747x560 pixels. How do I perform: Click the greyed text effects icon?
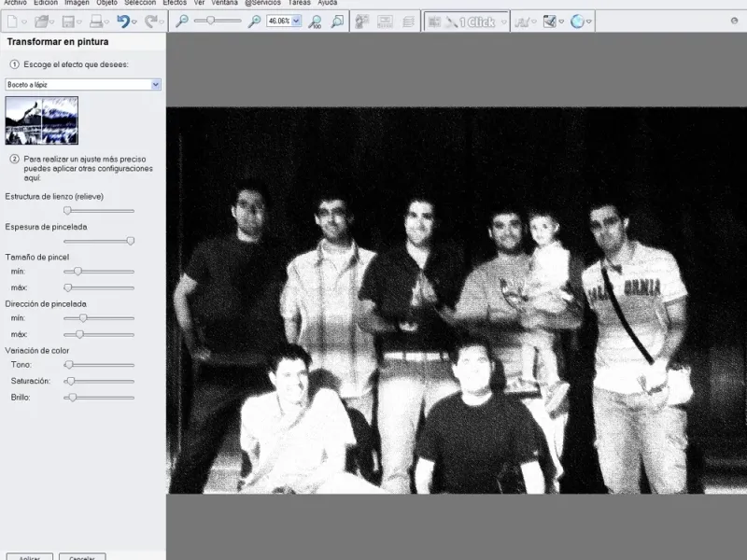(522, 21)
